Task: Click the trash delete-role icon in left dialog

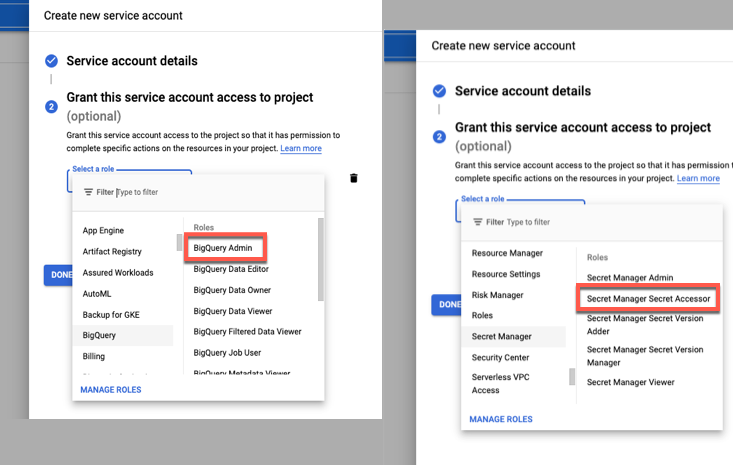Action: pos(354,178)
